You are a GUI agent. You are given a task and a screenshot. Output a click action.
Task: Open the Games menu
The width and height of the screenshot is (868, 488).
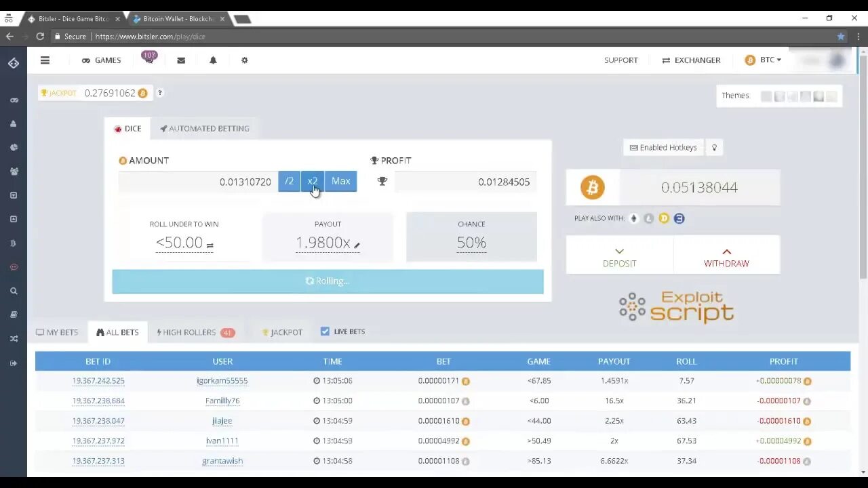coord(101,60)
